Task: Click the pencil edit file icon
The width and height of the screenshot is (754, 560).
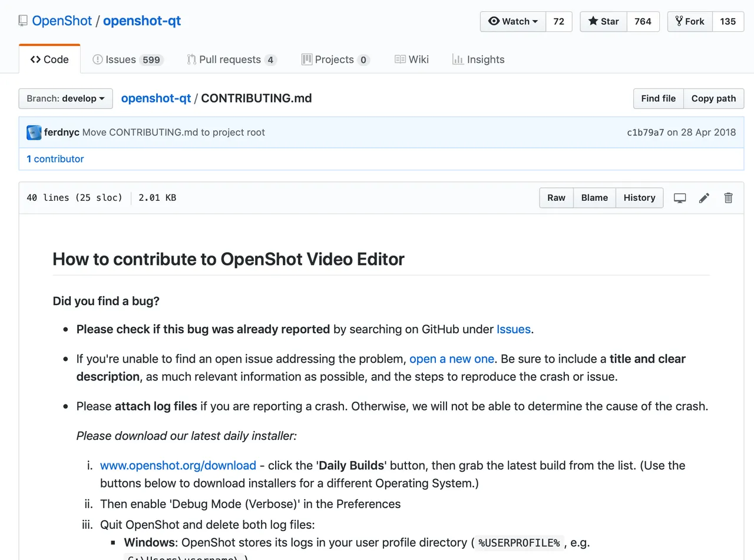Action: [x=704, y=198]
